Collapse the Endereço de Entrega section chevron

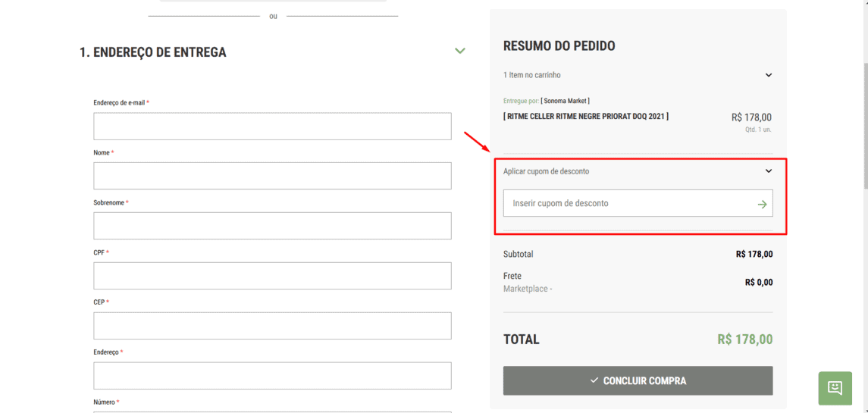point(459,51)
